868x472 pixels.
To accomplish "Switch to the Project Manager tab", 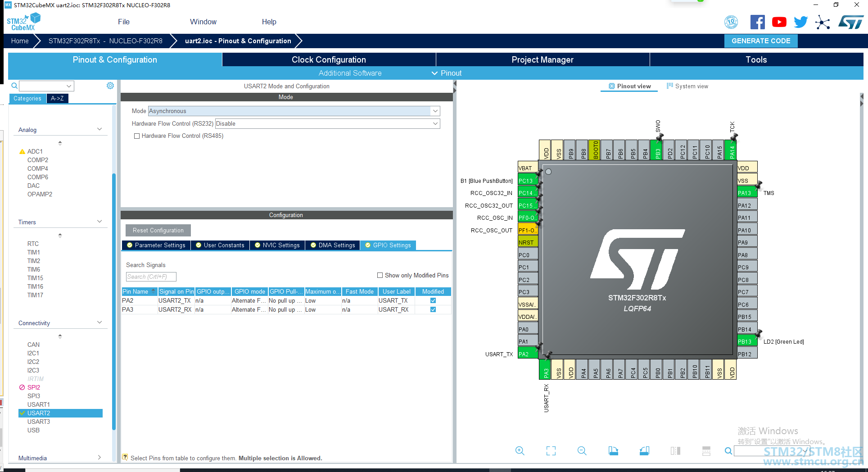I will [542, 59].
